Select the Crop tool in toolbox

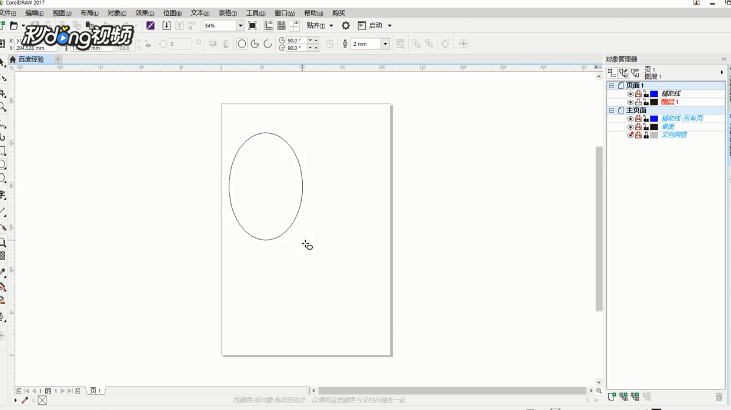(2, 93)
